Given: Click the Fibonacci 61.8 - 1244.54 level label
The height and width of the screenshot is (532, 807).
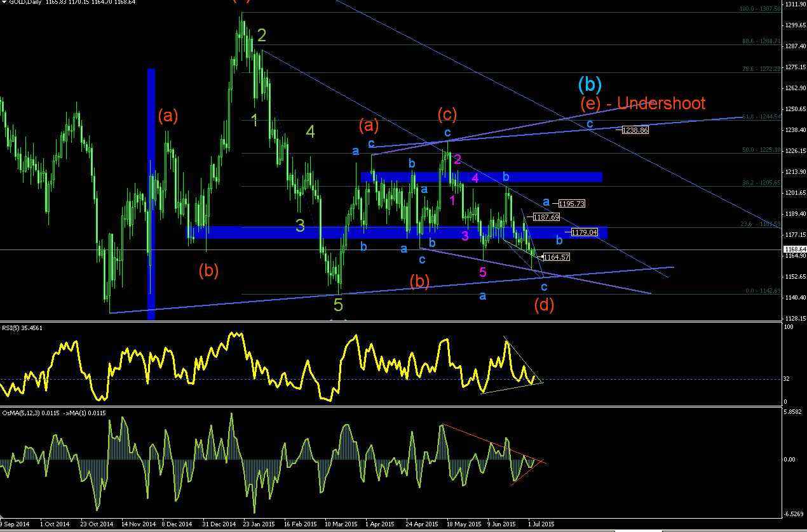Looking at the screenshot, I should tap(761, 117).
